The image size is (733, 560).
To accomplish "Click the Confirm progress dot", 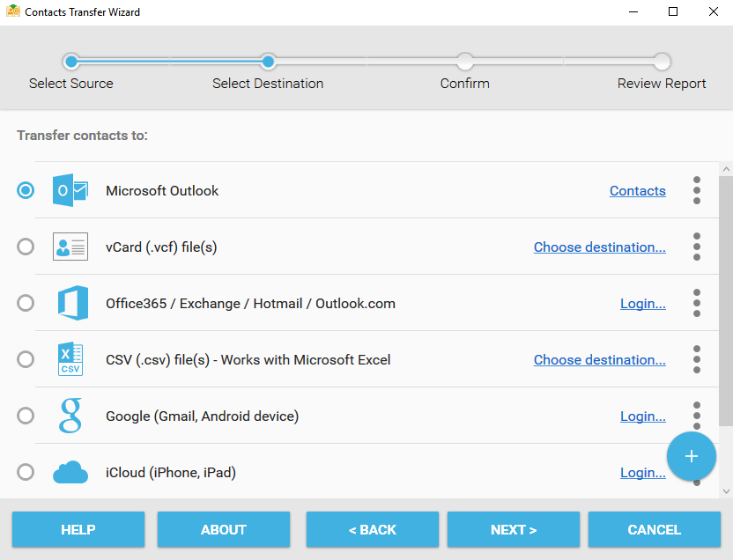I will 465,61.
